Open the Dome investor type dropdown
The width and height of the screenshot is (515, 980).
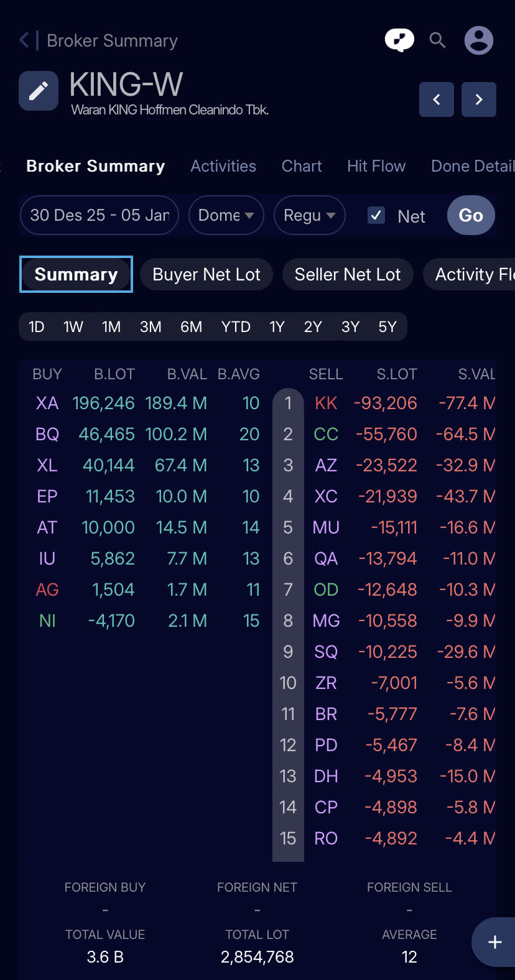pyautogui.click(x=226, y=215)
